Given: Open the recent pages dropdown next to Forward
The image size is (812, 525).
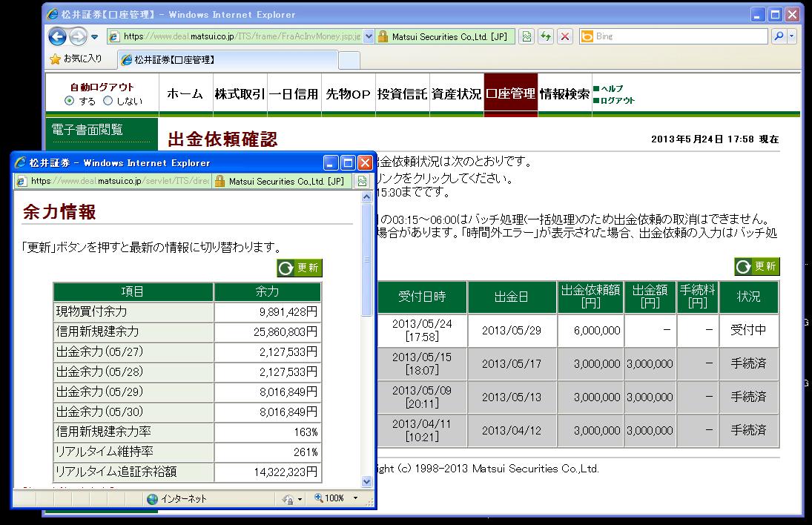Looking at the screenshot, I should (x=95, y=36).
